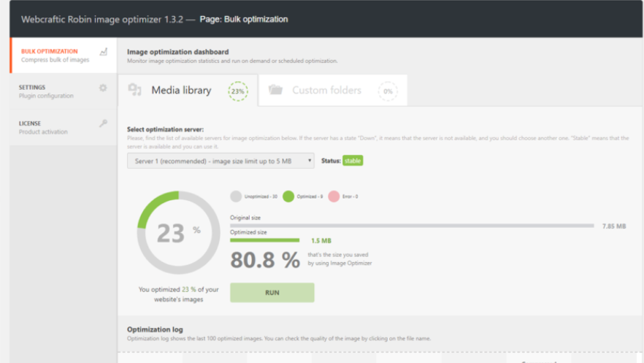Click the chart icon beside Bulk Optimization

[104, 52]
